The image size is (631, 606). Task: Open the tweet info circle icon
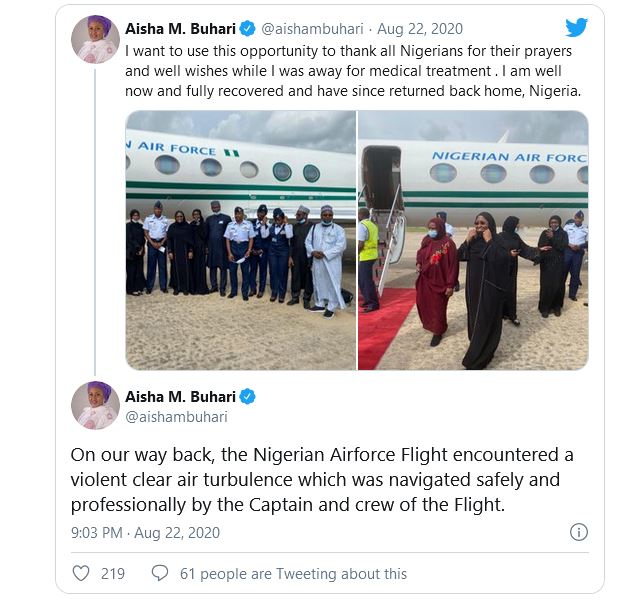[x=579, y=532]
